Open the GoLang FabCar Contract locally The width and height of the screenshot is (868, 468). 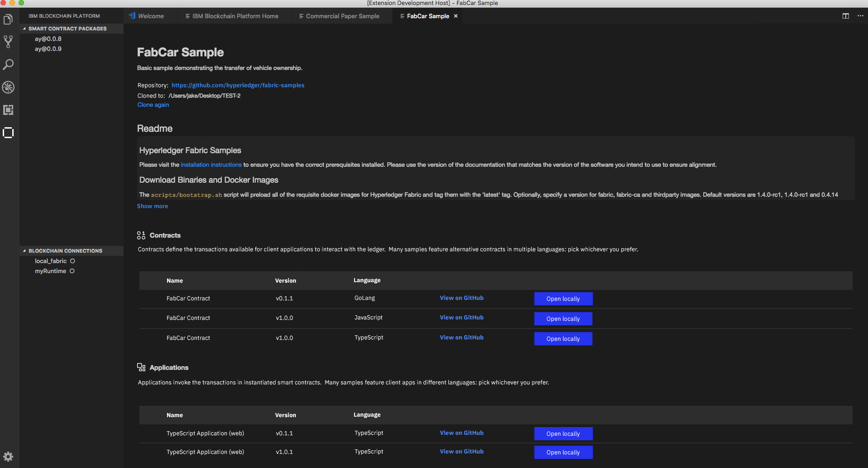[562, 299]
